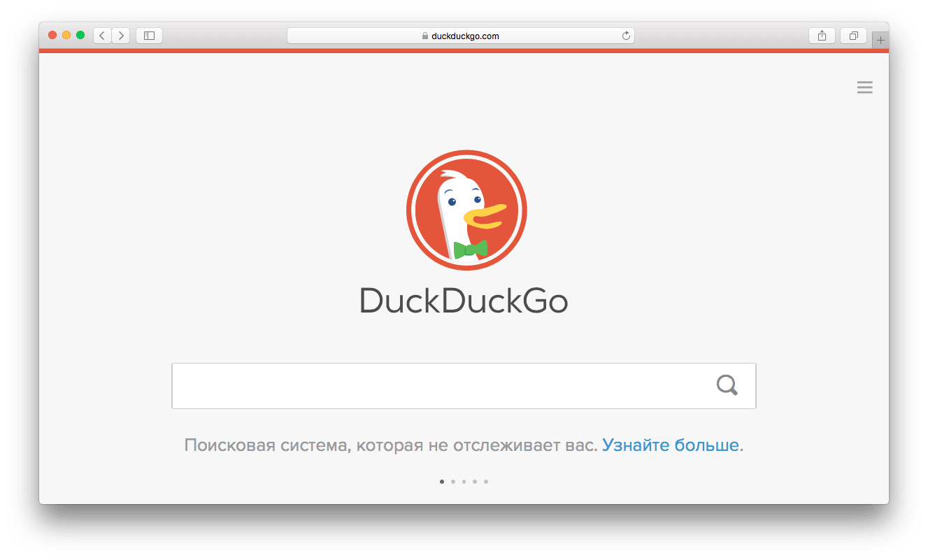Go back with Safari's back arrow
This screenshot has height=560, width=928.
point(102,36)
